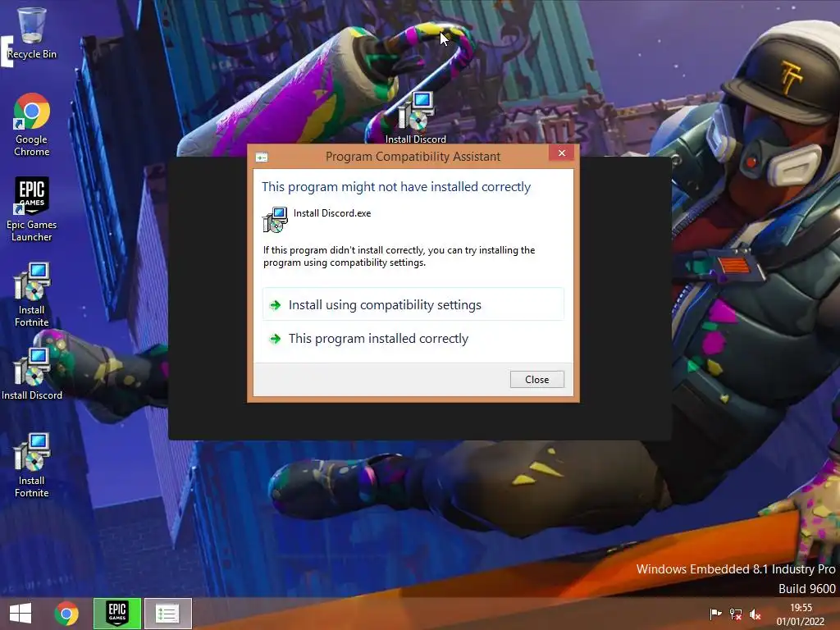Select Install Fortnite icon below Epic Games Launcher
Screen dimensions: 840x630
[x=32, y=294]
